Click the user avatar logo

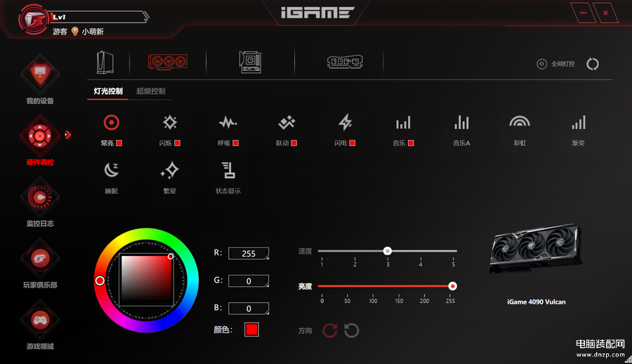click(34, 19)
